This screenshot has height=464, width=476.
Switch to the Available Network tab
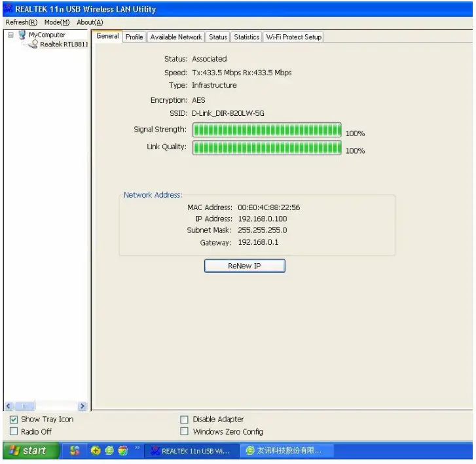[x=175, y=37]
